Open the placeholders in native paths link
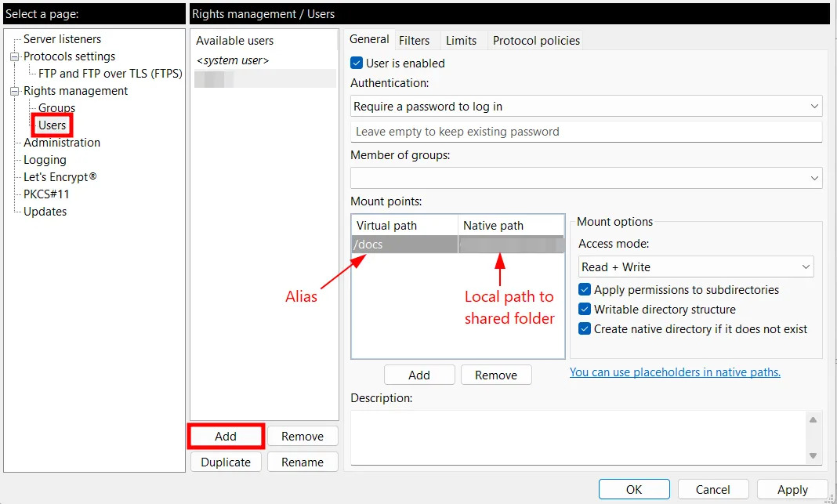 tap(675, 372)
